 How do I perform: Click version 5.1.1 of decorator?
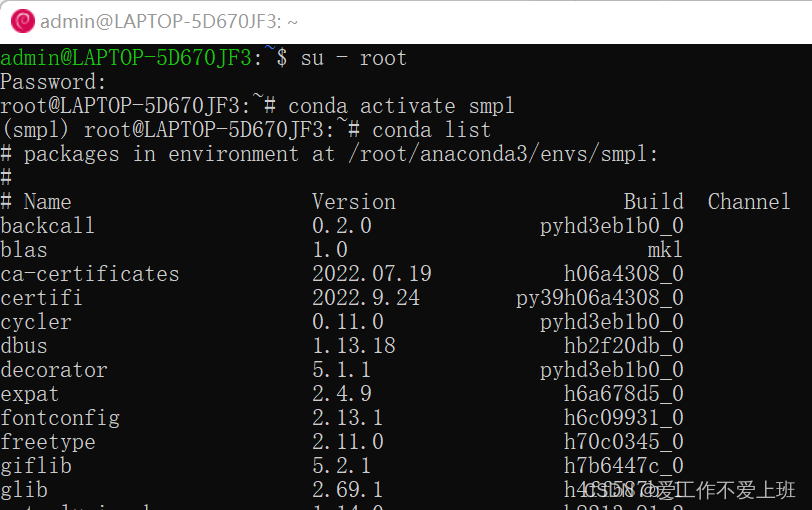(x=342, y=370)
